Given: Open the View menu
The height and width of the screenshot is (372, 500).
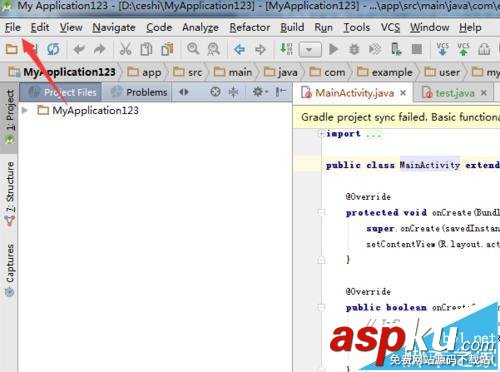Looking at the screenshot, I should click(x=71, y=27).
